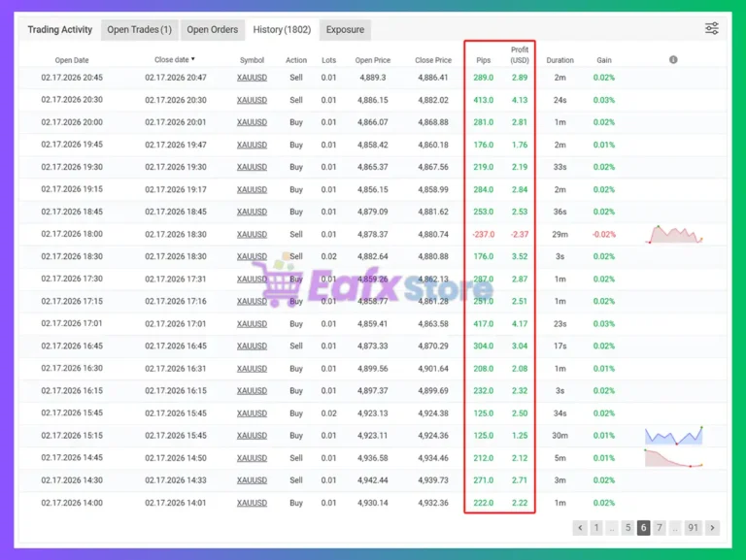Viewport: 746px width, 560px height.
Task: Click the -237.0 pips loss value
Action: [484, 234]
